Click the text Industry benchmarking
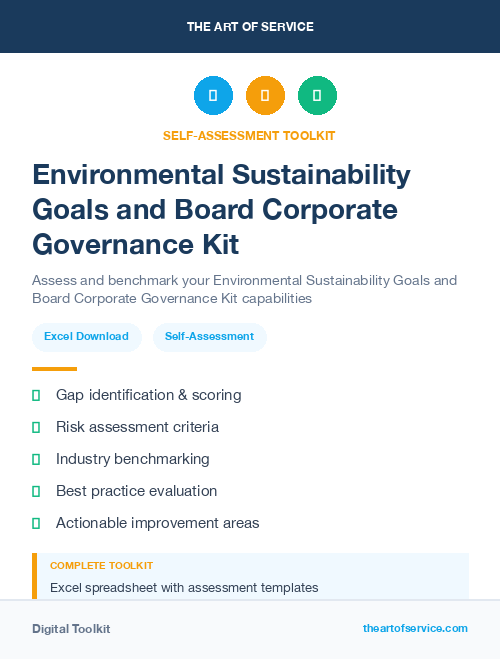The image size is (500, 659). point(133,459)
